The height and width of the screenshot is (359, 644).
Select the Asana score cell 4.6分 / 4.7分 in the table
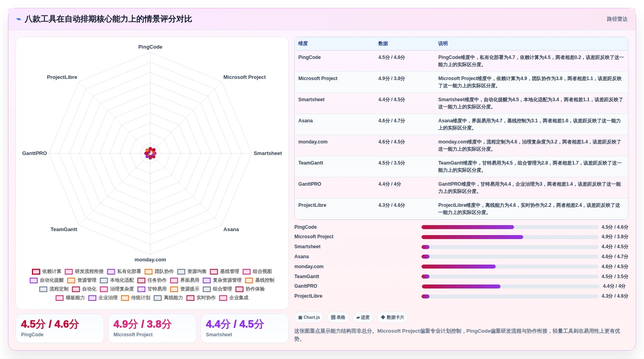click(x=392, y=121)
